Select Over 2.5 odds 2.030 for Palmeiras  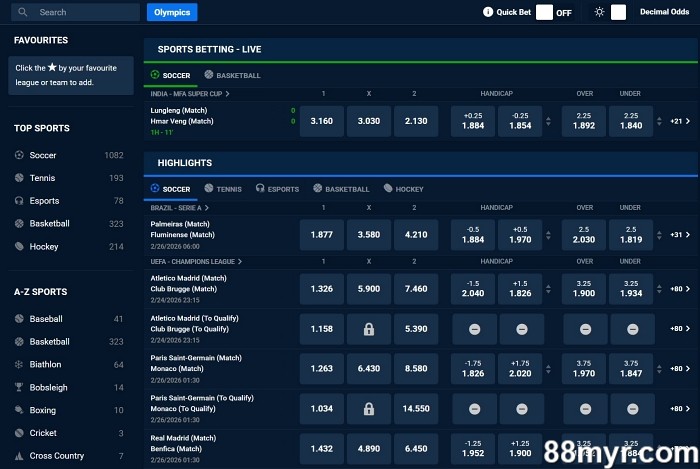coord(583,235)
